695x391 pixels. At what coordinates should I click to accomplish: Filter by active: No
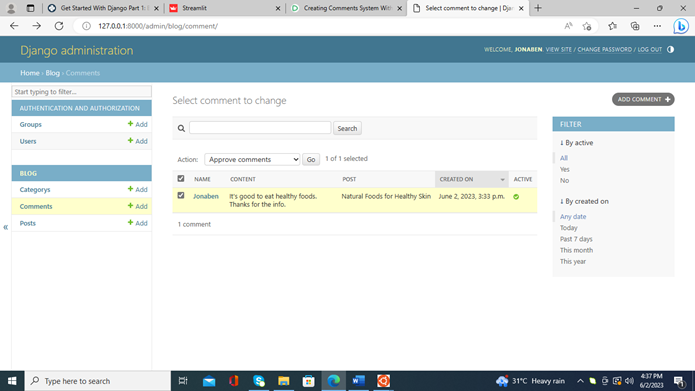tap(564, 181)
